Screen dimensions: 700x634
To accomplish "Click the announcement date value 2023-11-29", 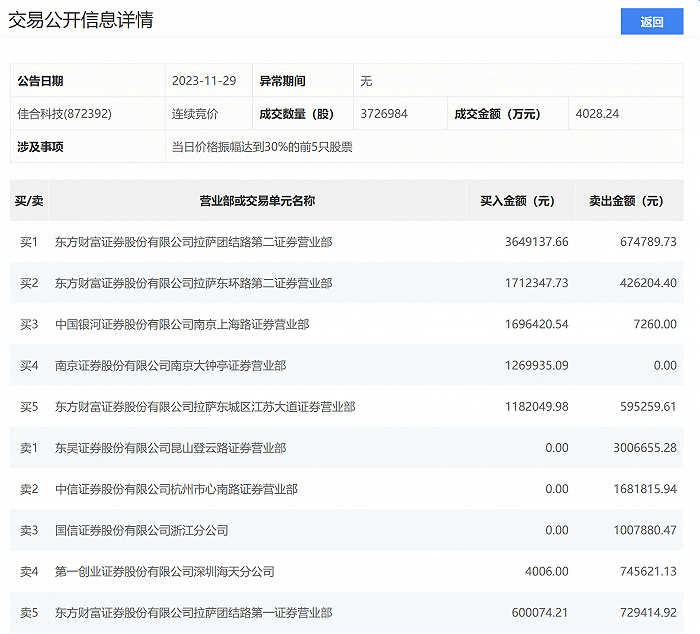I will click(205, 81).
